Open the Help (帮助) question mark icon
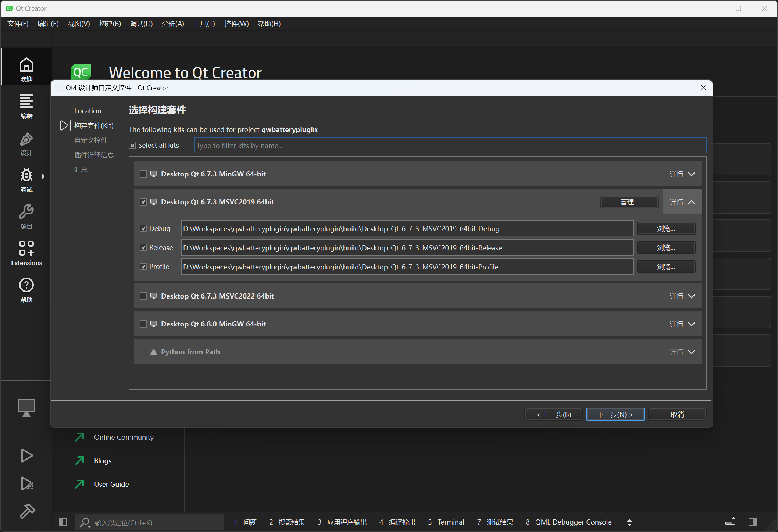 [x=26, y=290]
